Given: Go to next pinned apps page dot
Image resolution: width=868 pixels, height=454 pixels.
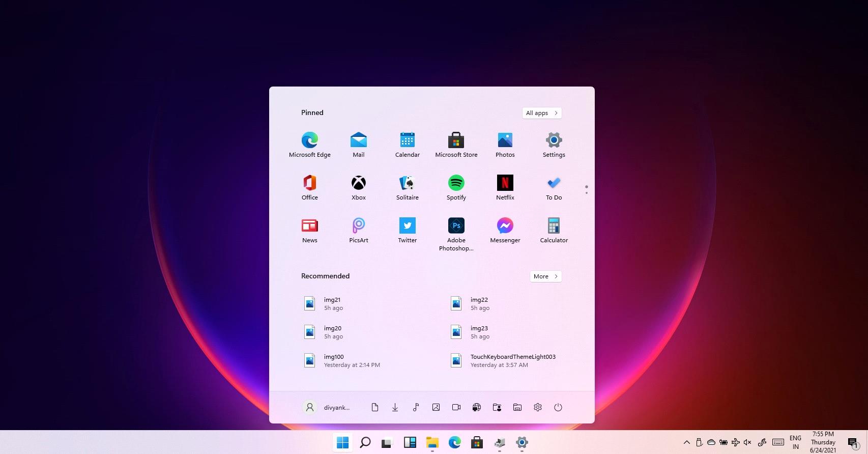Looking at the screenshot, I should [586, 193].
